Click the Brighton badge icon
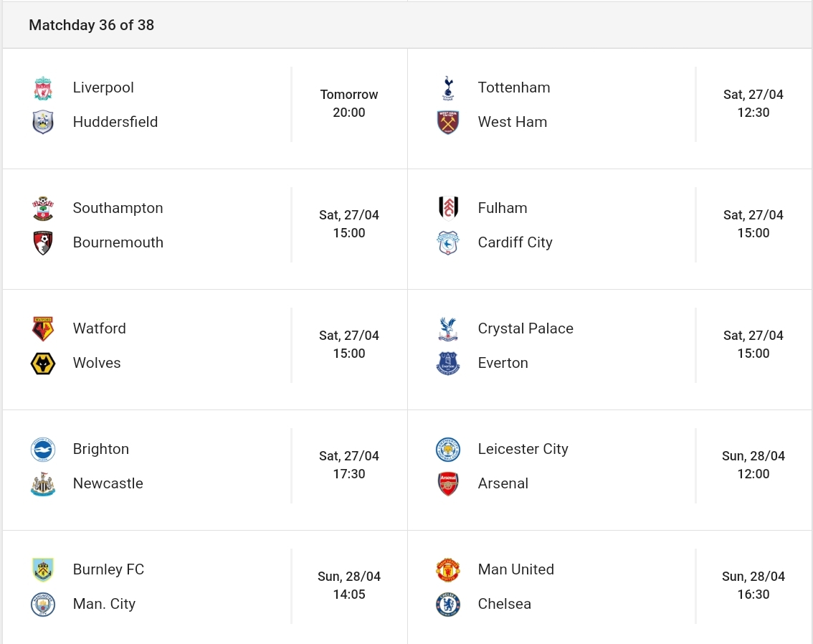813x644 pixels. (x=43, y=449)
